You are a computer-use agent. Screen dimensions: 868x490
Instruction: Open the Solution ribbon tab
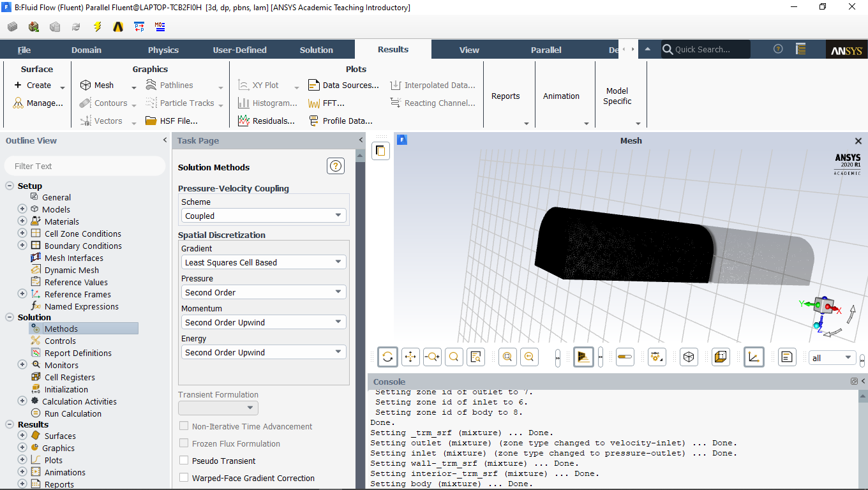pyautogui.click(x=317, y=50)
